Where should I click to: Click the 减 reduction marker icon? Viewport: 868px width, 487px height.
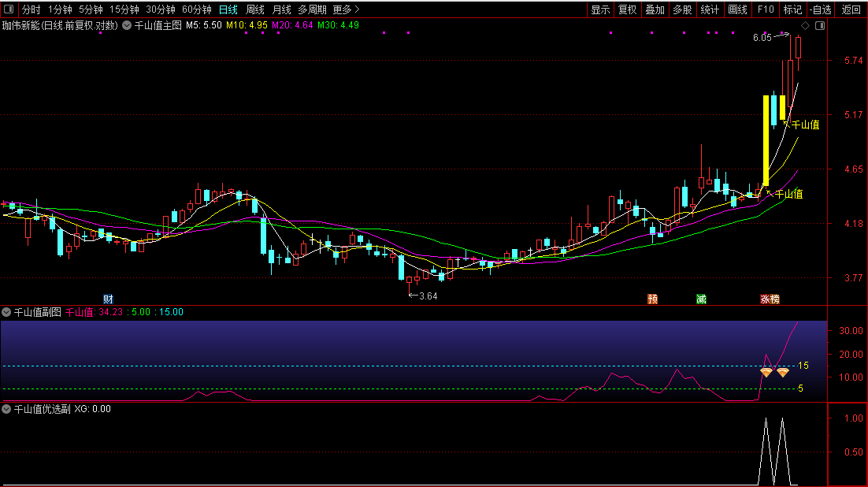(x=701, y=299)
